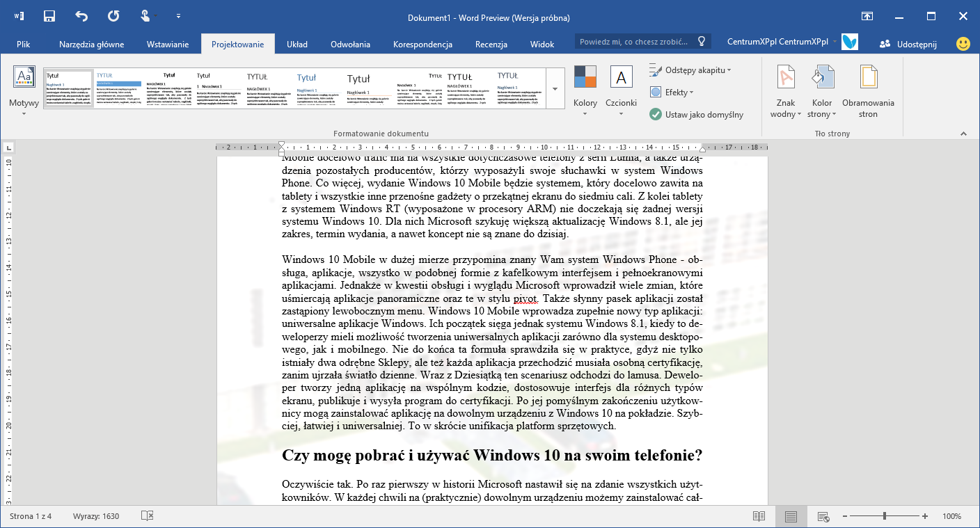Redo the last action
This screenshot has height=528, width=980.
113,15
